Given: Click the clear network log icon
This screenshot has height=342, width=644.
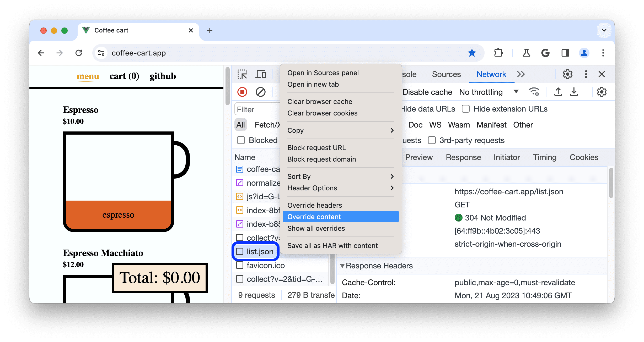Looking at the screenshot, I should (x=260, y=92).
